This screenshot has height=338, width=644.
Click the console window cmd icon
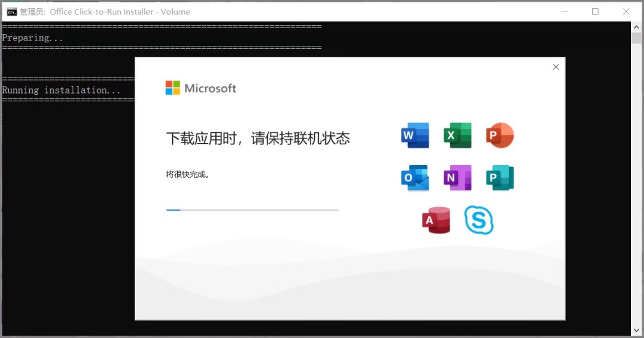[12, 12]
